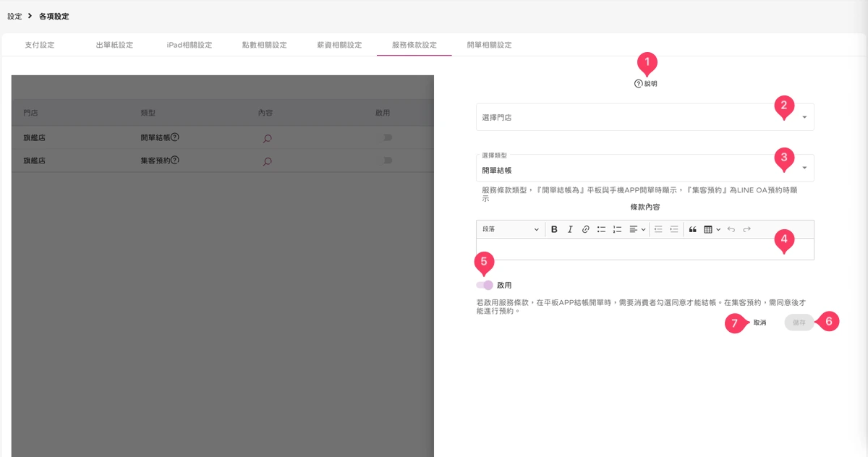
Task: View content of the 集客預約 row
Action: (267, 161)
